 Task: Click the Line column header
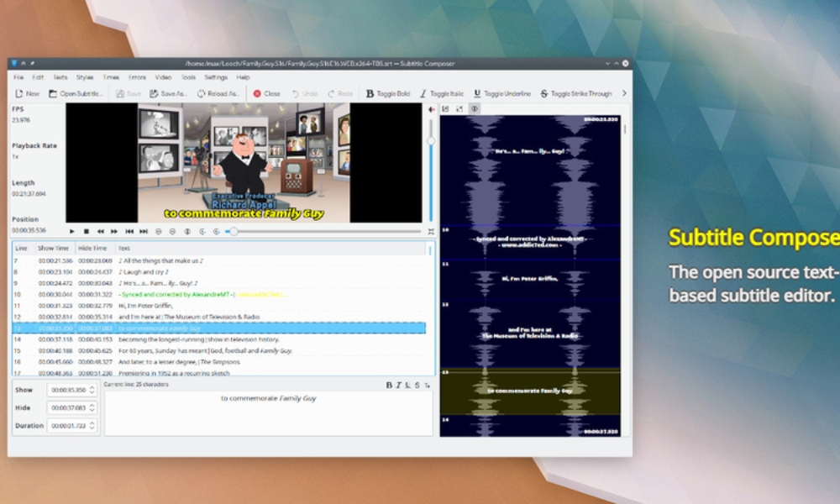coord(22,249)
